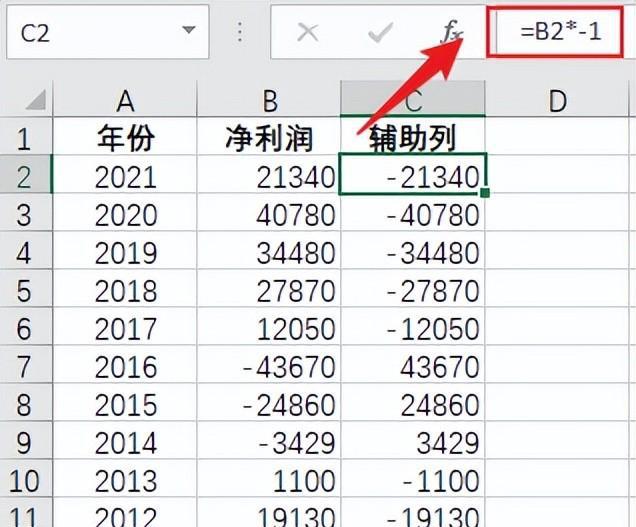Select row 8 header
The image size is (636, 527).
tap(26, 402)
